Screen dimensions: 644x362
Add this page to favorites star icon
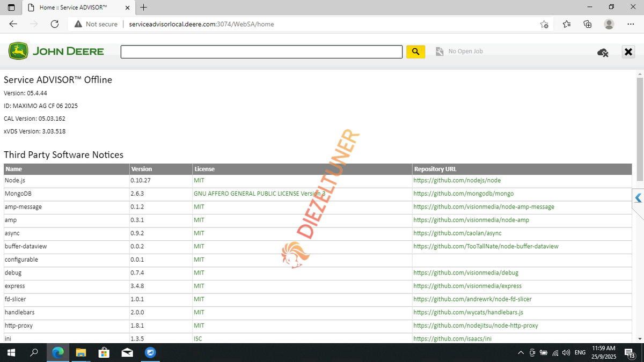(x=544, y=24)
